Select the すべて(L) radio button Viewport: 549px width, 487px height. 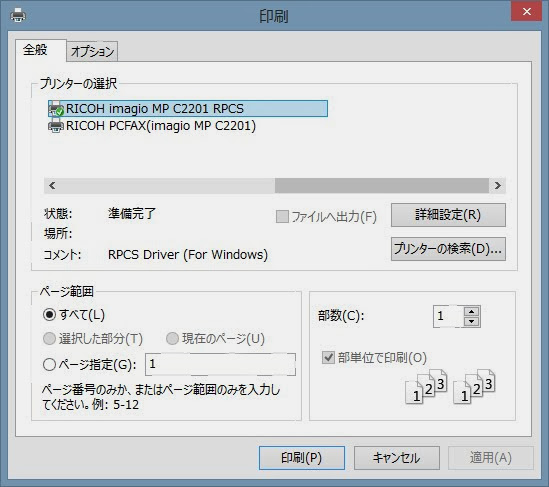click(x=49, y=314)
